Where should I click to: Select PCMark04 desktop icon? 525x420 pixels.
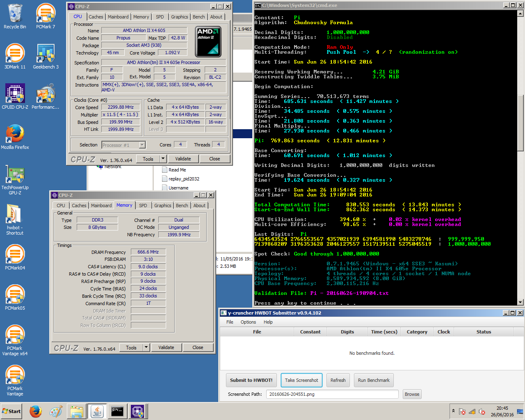(x=15, y=258)
